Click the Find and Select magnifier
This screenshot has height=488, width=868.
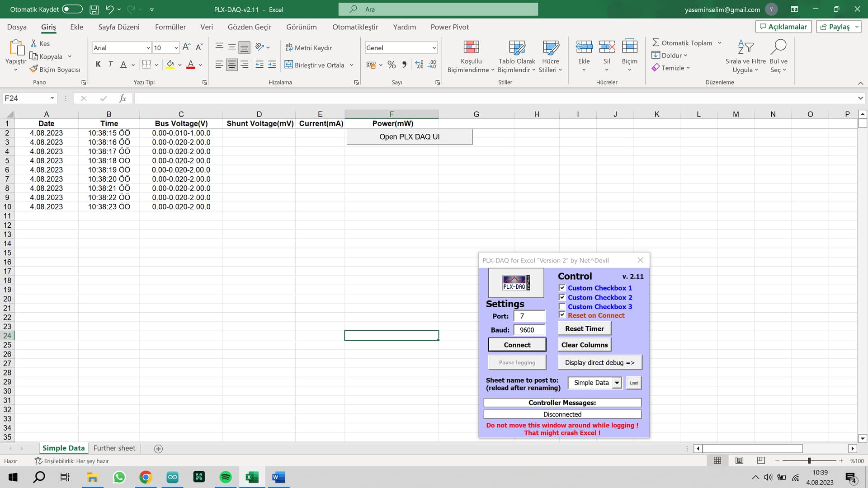(x=778, y=47)
